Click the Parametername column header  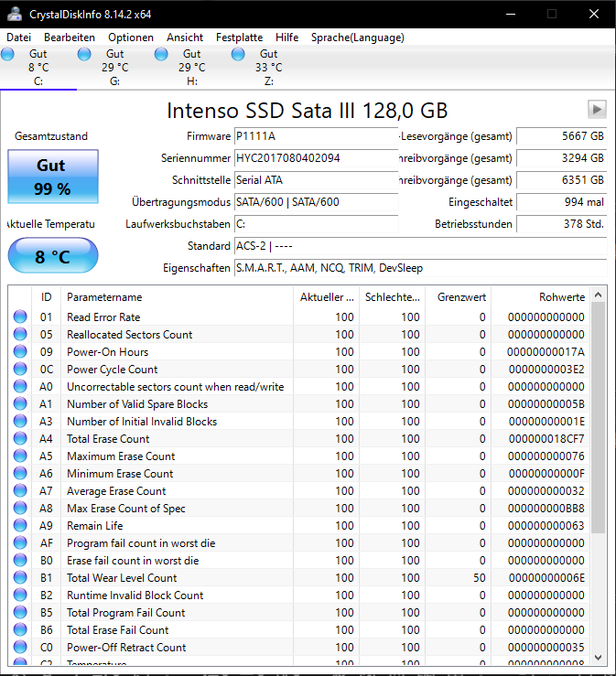177,297
